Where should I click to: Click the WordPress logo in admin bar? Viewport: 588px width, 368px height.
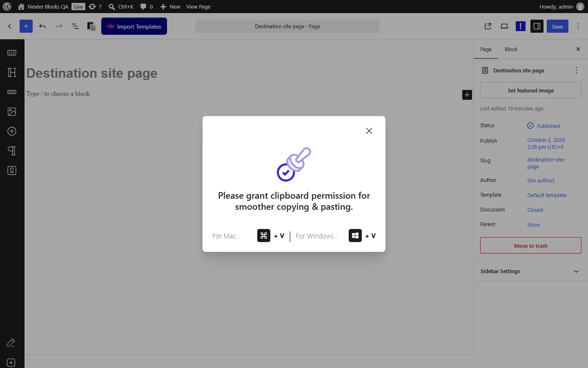point(7,7)
